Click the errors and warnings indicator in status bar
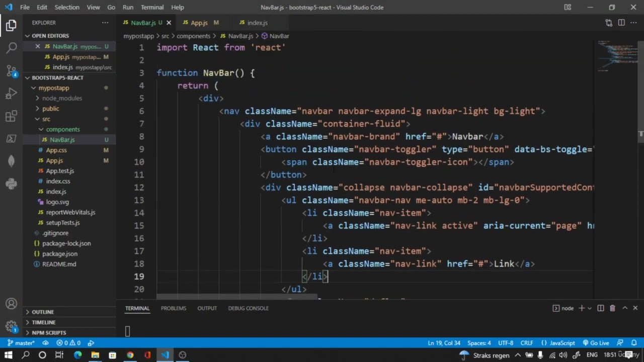Screen dimensions: 644x362 click(68, 343)
